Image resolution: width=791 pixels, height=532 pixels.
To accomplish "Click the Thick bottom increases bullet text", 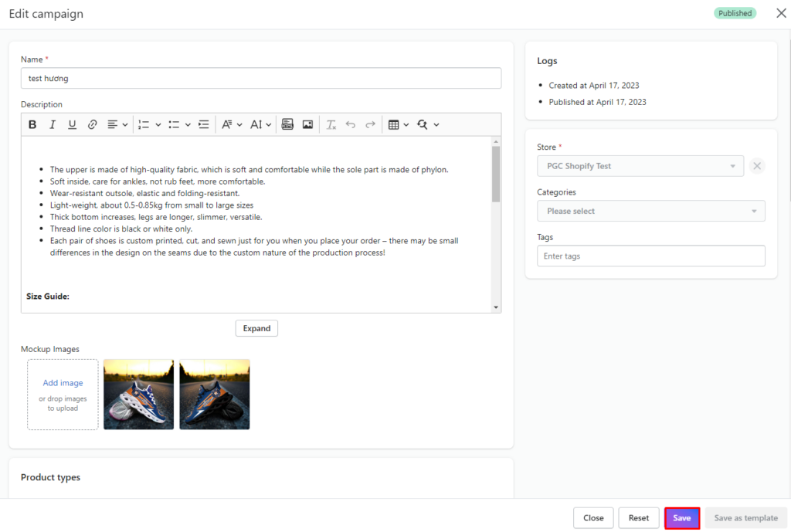I will [x=156, y=217].
